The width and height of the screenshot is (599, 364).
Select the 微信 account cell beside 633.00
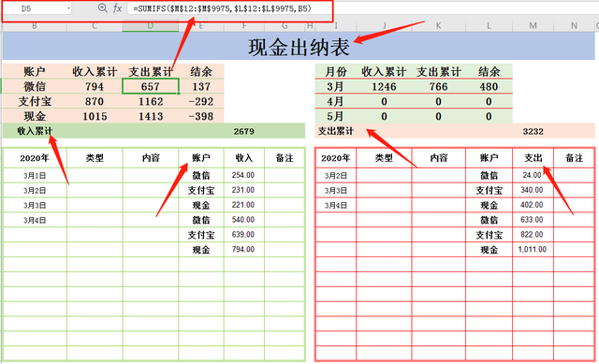[x=489, y=220]
